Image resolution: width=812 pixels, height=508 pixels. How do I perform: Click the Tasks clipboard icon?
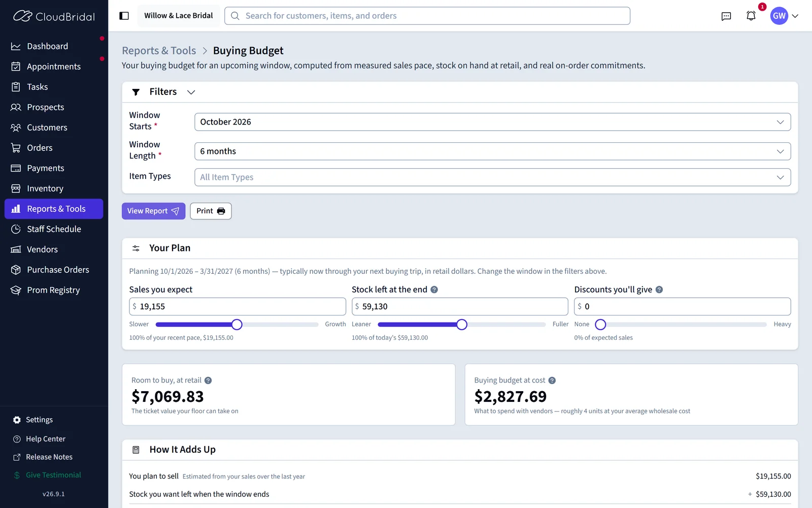tap(16, 87)
